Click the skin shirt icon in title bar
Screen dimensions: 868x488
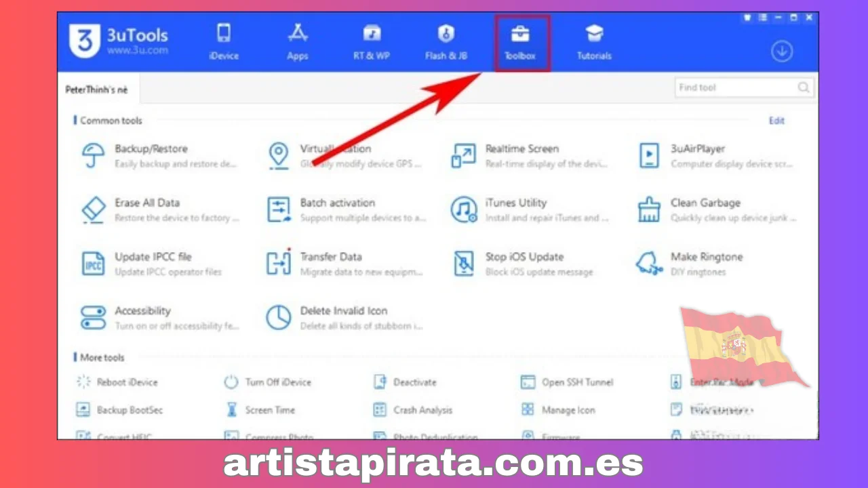748,18
